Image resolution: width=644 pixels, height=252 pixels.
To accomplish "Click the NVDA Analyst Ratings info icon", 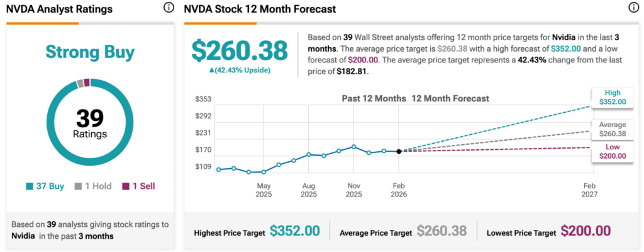I will coord(168,8).
